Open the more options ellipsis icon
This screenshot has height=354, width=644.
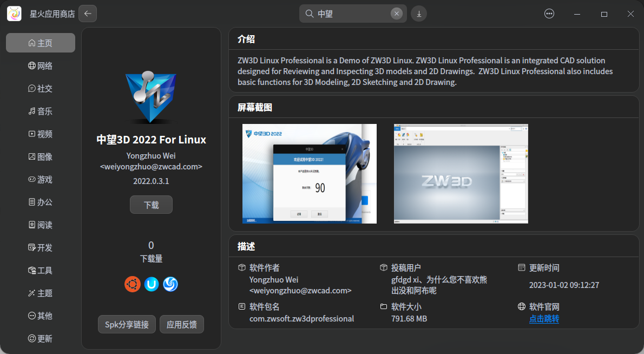pos(549,14)
